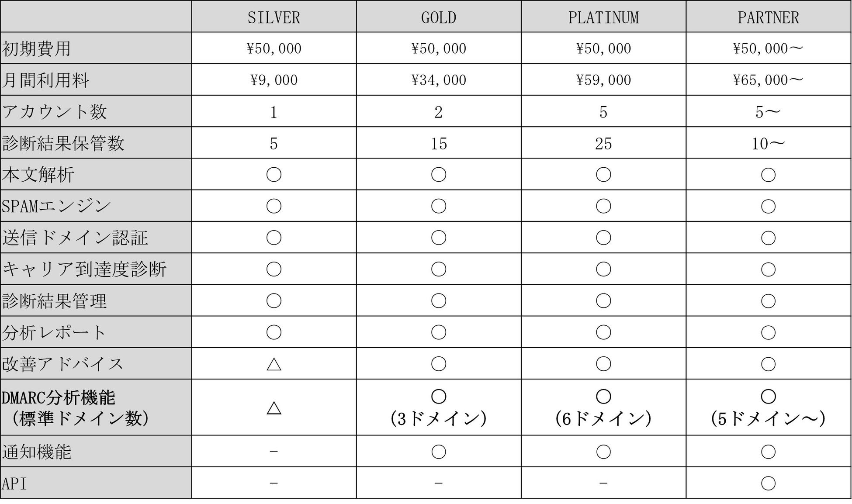Select the GOLD 通知機能 circle mark
This screenshot has height=504, width=852.
tap(438, 452)
